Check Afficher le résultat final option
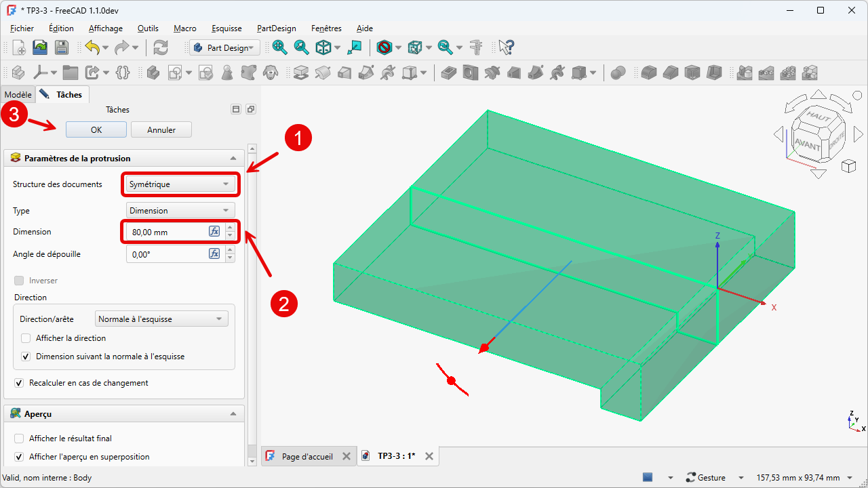The height and width of the screenshot is (488, 868). point(19,439)
